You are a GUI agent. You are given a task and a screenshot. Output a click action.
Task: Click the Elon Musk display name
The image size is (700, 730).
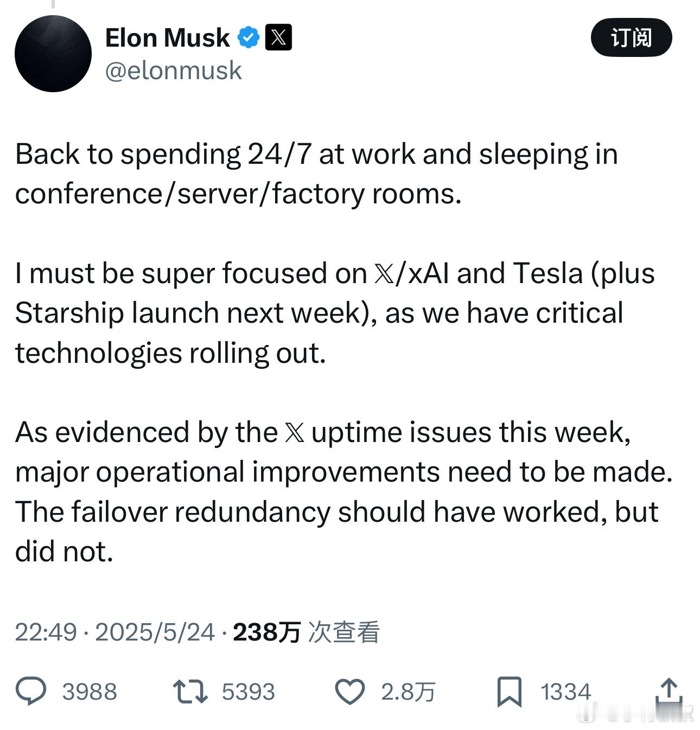167,38
